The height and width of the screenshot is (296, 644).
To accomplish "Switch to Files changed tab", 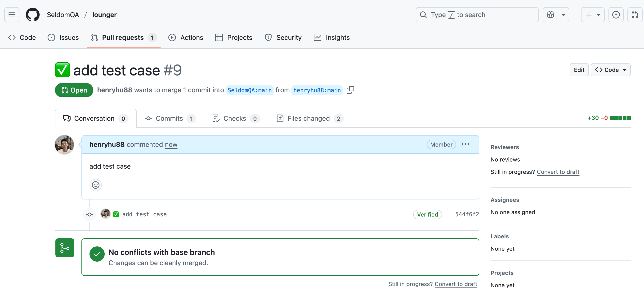I will tap(309, 118).
